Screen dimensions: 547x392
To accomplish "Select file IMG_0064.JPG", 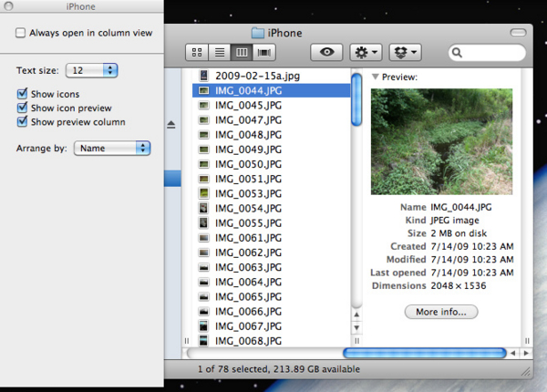I will 271,282.
